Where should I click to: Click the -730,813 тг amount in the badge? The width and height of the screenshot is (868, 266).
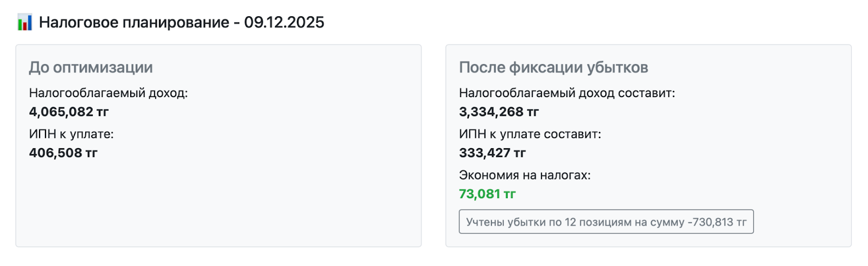point(717,222)
